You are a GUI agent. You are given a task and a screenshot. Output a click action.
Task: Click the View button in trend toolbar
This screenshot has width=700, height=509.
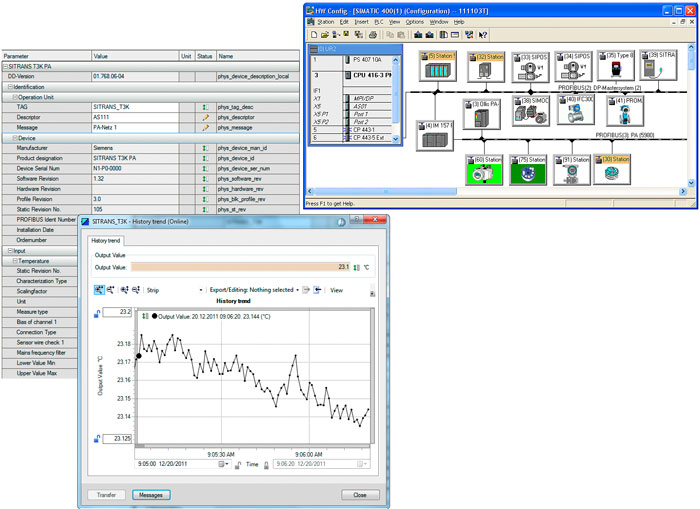336,290
